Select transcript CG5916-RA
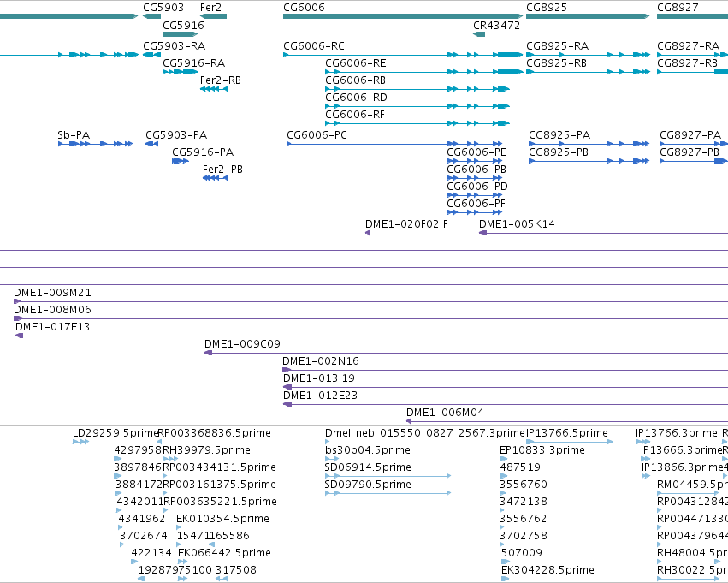 coord(193,63)
